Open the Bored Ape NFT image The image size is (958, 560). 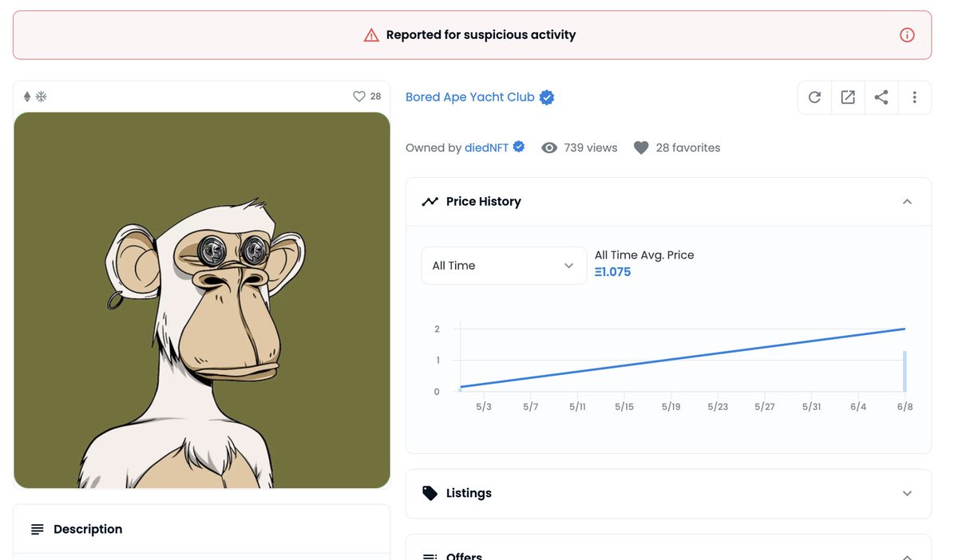coord(202,300)
